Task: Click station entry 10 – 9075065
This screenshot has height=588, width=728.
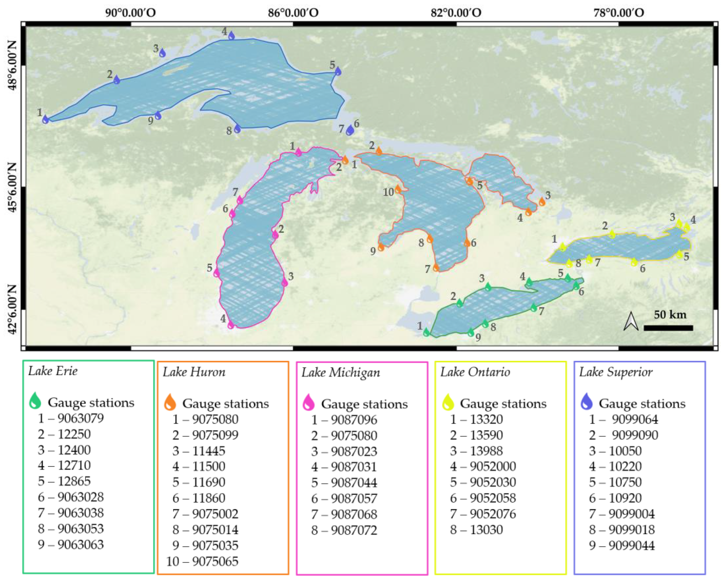Action: [202, 562]
